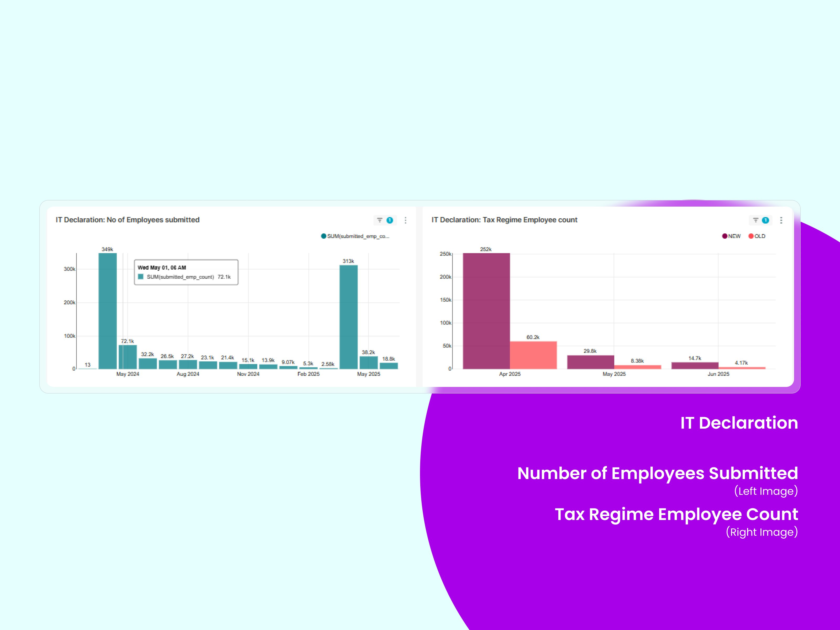
Task: Select the 252k NEW bar for Apr 2025
Action: pyautogui.click(x=486, y=311)
